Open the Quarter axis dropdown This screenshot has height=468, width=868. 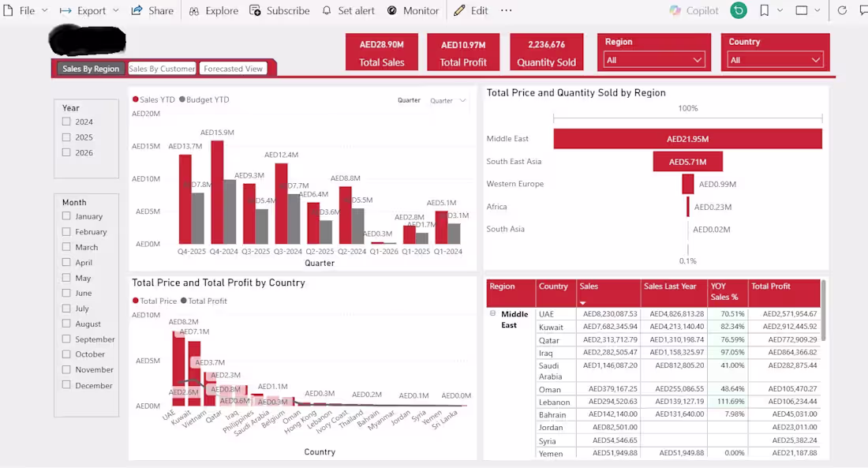[448, 101]
